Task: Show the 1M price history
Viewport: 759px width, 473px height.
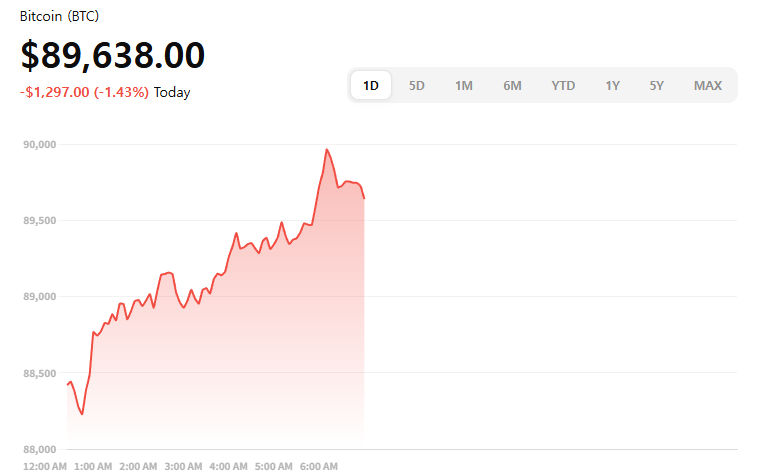Action: (x=464, y=85)
